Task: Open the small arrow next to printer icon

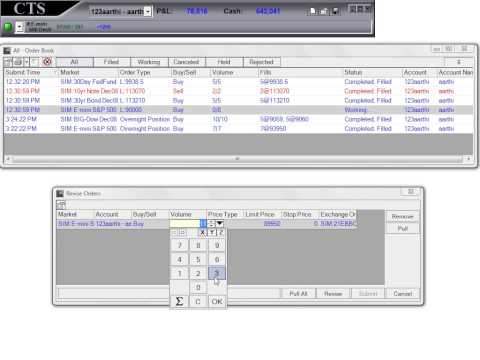Action: [26, 62]
